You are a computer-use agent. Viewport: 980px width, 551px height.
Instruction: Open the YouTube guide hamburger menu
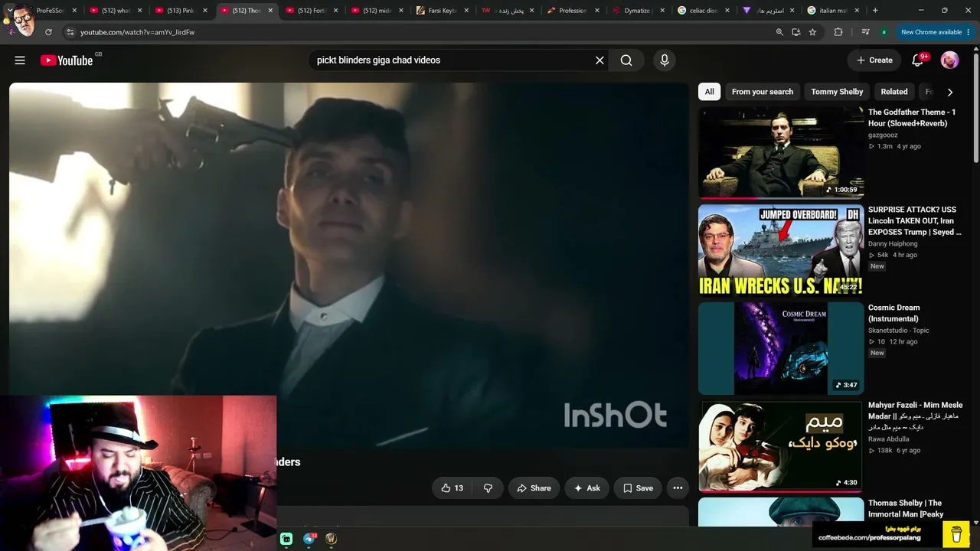coord(20,60)
